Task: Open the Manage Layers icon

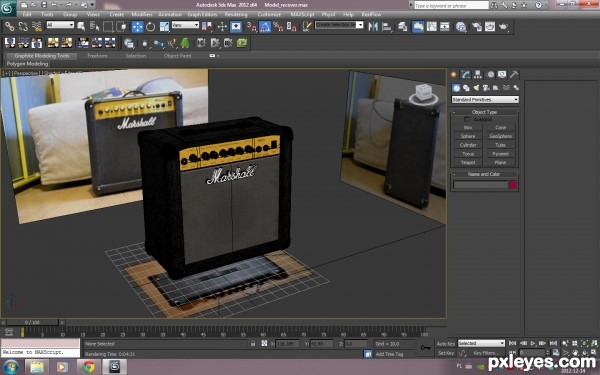Action: coord(403,26)
